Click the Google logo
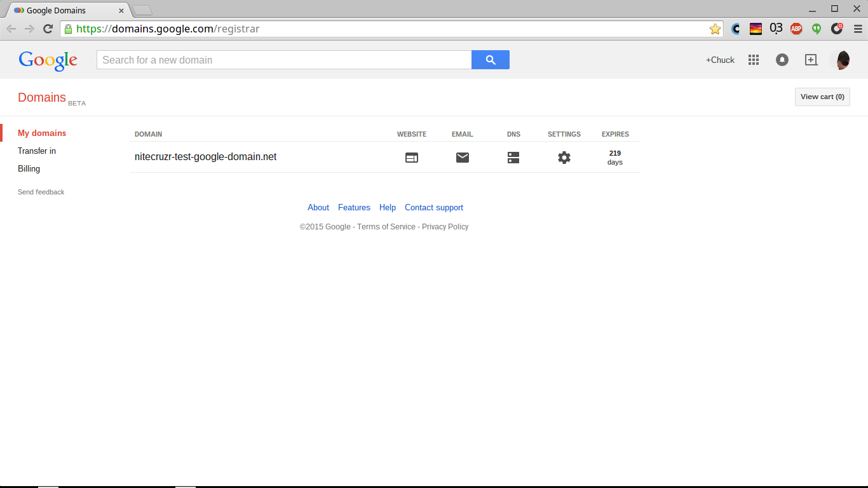Image resolution: width=868 pixels, height=488 pixels. [x=48, y=60]
